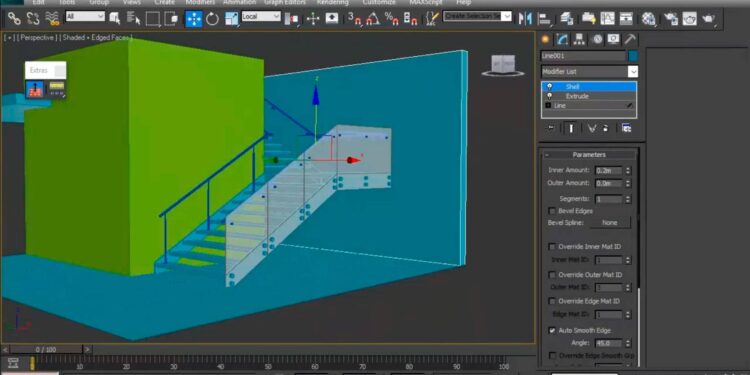This screenshot has width=750, height=375.
Task: Open Render Setup icon
Action: click(671, 18)
